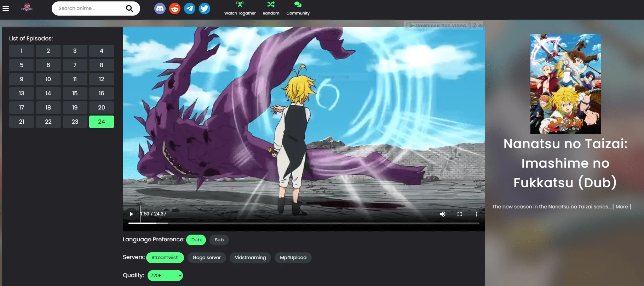
Task: Choose the Gogo server
Action: (207, 258)
